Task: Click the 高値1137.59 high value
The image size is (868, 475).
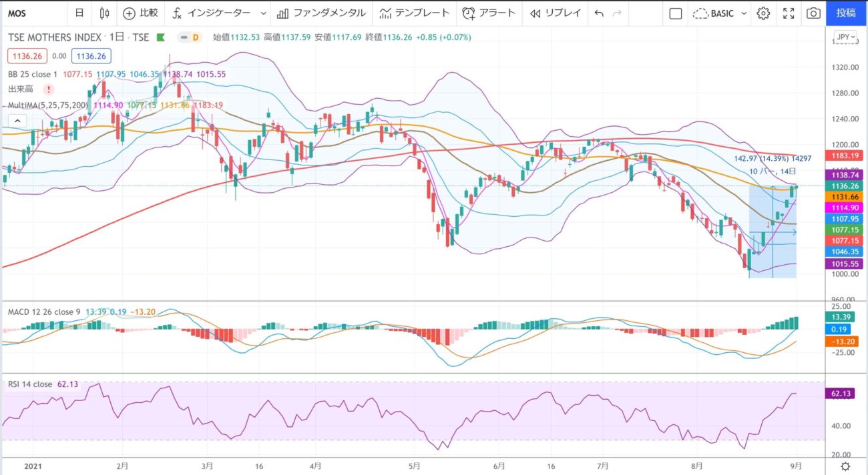Action: 286,37
